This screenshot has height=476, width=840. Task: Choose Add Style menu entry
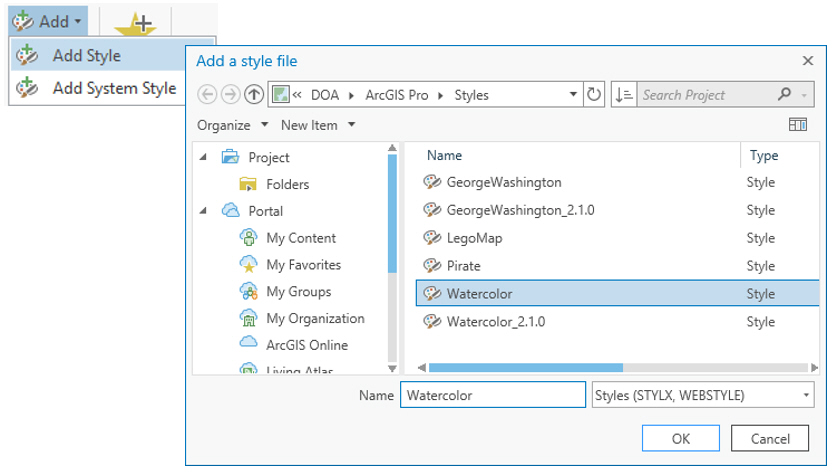click(96, 56)
